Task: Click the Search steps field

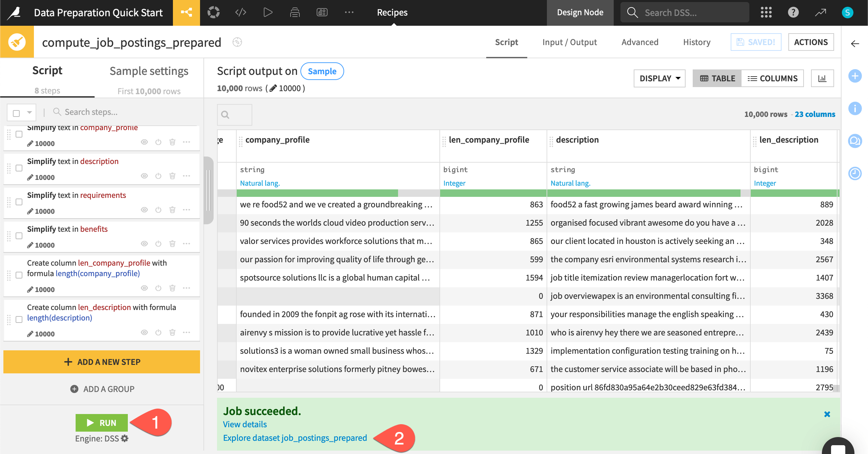Action: [x=124, y=112]
